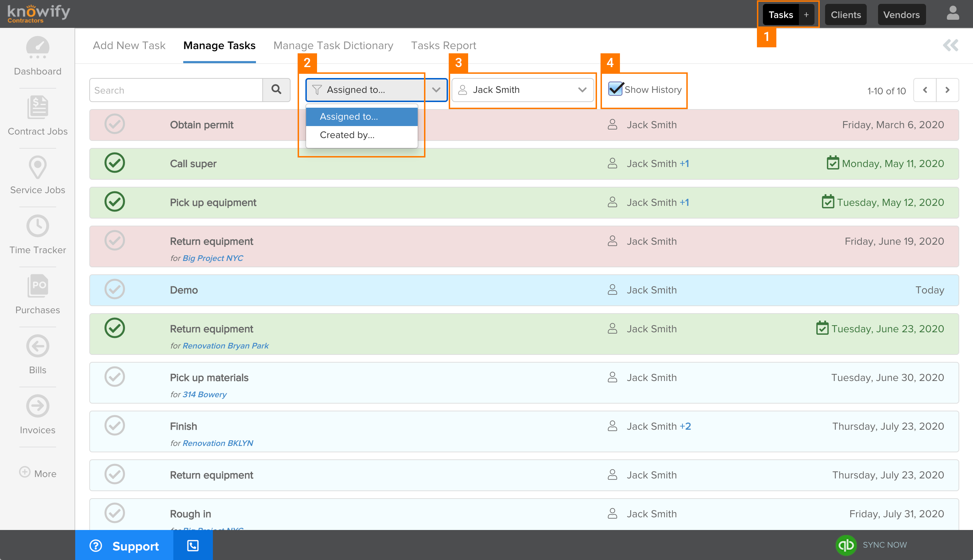Open the Renovation Bryan Park link

tap(225, 346)
